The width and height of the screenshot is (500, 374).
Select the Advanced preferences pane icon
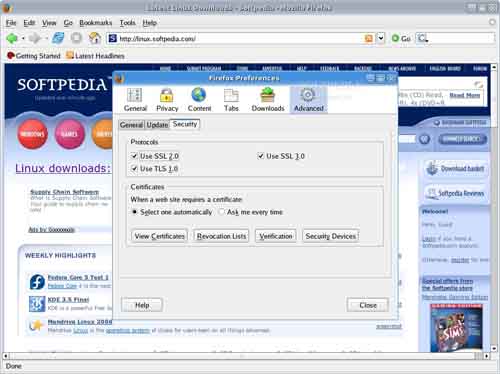click(309, 100)
